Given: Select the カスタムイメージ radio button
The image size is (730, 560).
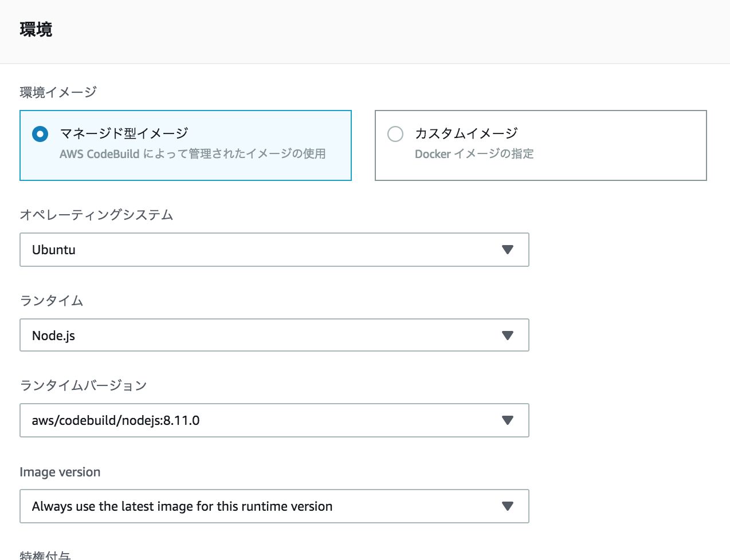Looking at the screenshot, I should [395, 135].
